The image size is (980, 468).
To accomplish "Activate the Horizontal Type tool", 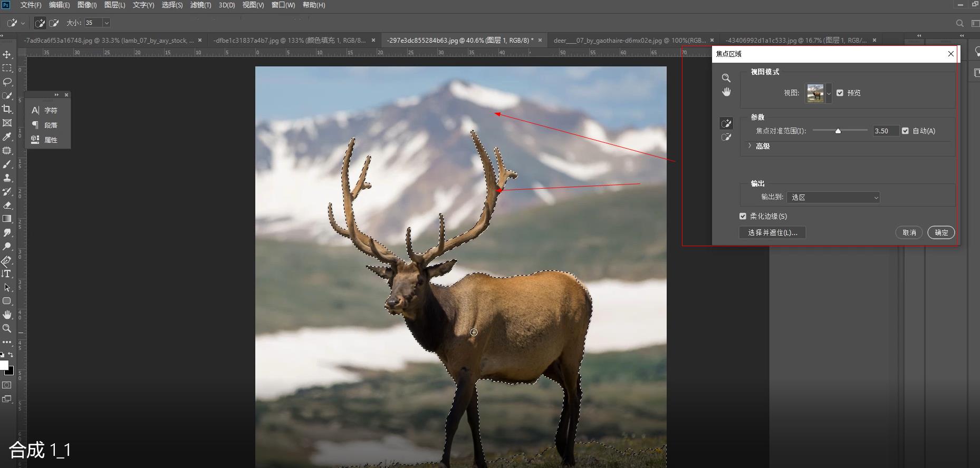I will (7, 274).
